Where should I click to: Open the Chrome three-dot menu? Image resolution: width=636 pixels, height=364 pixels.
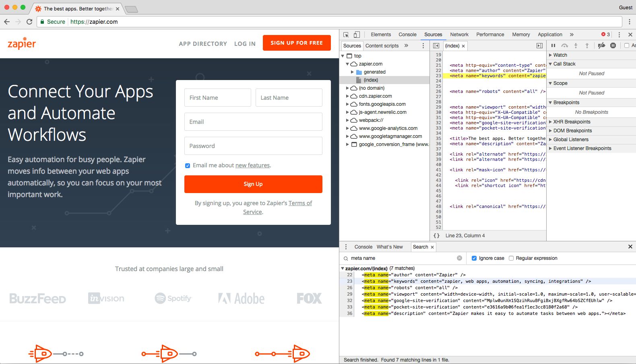pos(630,22)
